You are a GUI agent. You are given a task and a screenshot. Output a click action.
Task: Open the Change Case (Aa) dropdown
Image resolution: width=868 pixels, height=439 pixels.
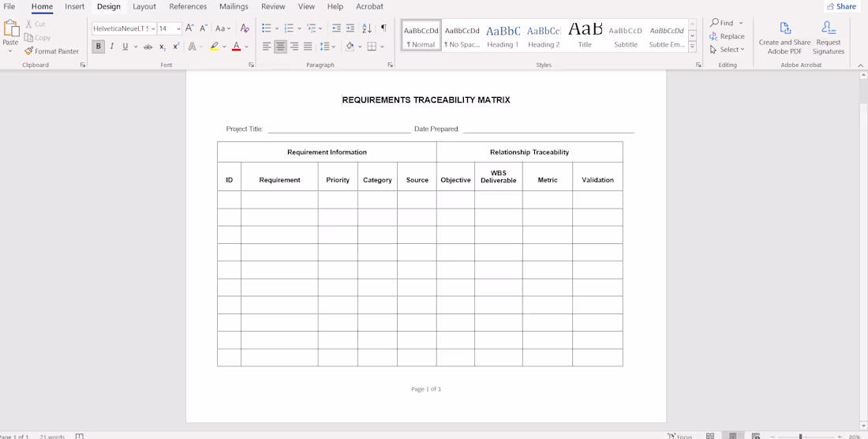click(x=223, y=28)
